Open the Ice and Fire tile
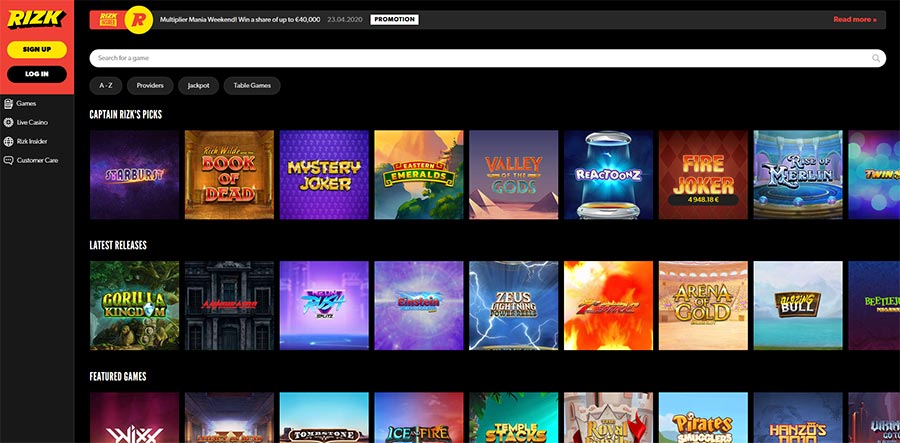Viewport: 900px width, 443px height. [x=418, y=418]
